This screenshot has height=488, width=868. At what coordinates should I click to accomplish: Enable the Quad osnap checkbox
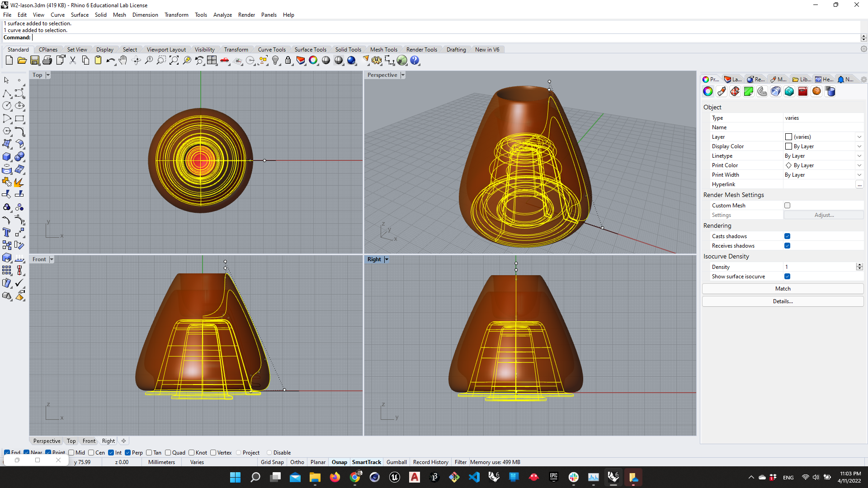(x=168, y=452)
